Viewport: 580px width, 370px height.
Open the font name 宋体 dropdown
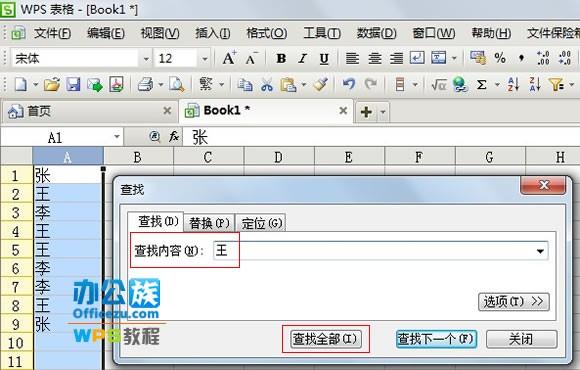point(146,58)
